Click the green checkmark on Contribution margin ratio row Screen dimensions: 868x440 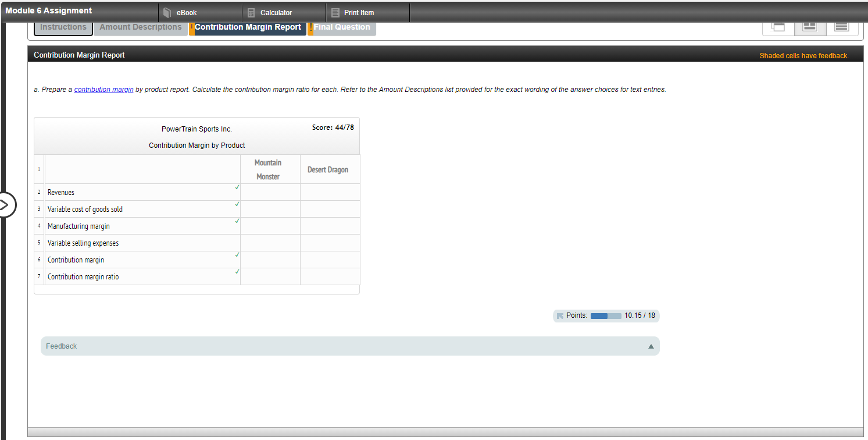coord(237,272)
